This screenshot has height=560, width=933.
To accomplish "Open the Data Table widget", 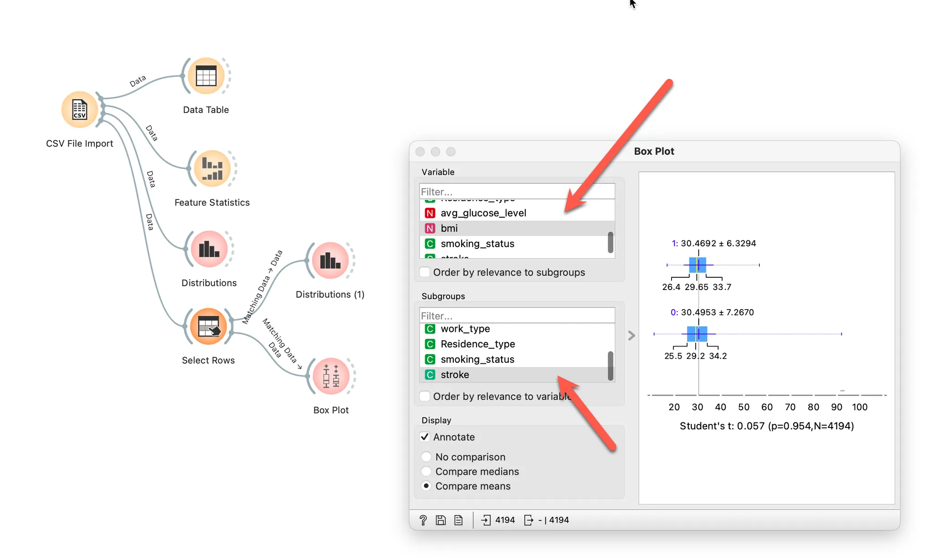I will (x=206, y=76).
